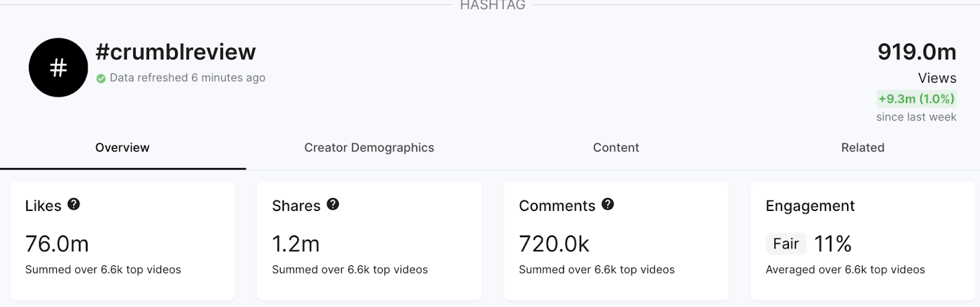
Task: Switch to the Creator Demographics tab
Action: [x=369, y=147]
